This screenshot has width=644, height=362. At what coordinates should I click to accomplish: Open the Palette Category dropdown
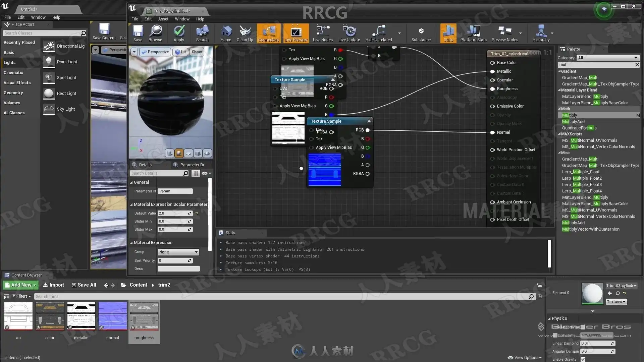607,58
